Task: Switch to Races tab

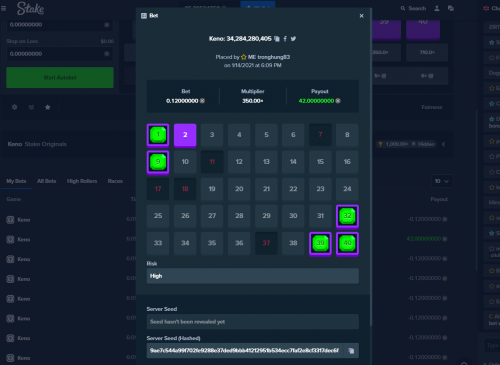Action: (x=115, y=181)
